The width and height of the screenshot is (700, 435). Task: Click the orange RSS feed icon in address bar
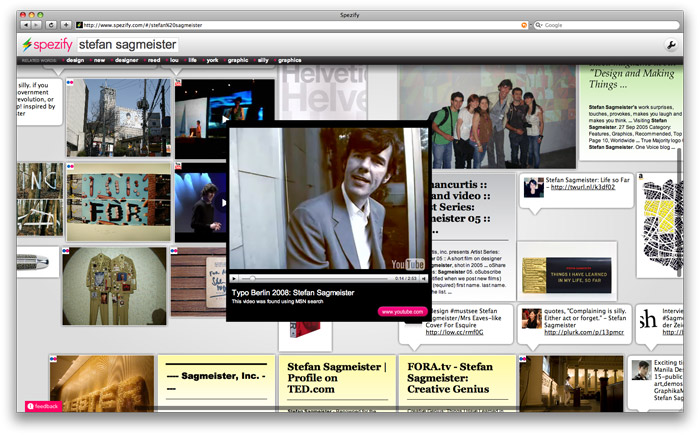point(524,25)
